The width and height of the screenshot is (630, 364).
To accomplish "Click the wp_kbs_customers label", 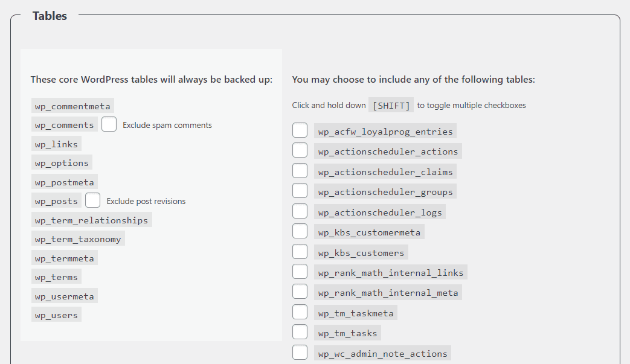I will pyautogui.click(x=361, y=253).
